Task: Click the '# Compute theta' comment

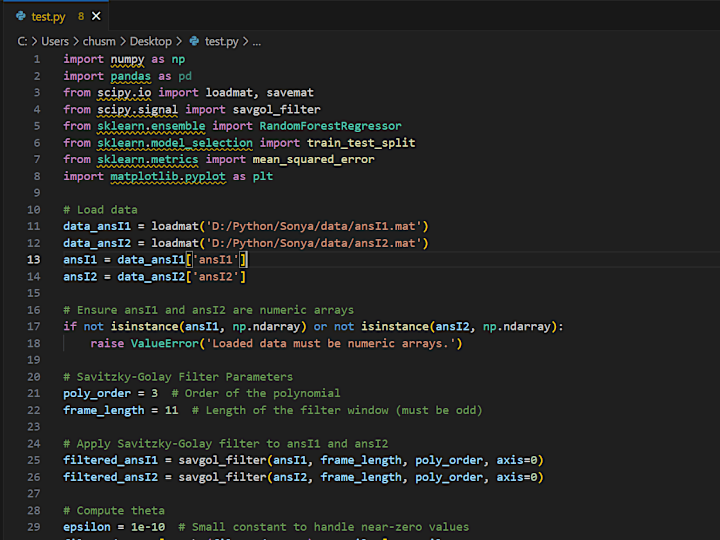Action: (x=114, y=511)
